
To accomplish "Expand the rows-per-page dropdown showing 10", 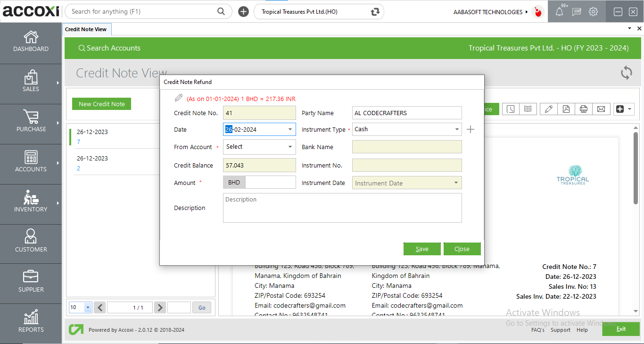I will click(86, 307).
